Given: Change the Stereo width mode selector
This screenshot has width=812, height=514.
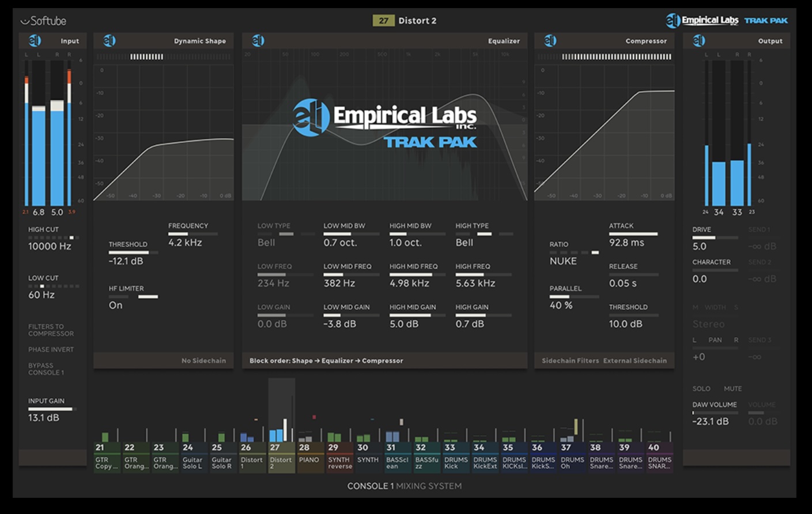Looking at the screenshot, I should (x=709, y=324).
